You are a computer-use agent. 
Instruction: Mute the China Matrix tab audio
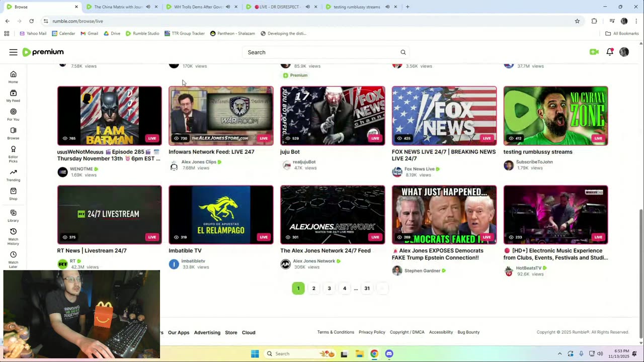coord(148,7)
